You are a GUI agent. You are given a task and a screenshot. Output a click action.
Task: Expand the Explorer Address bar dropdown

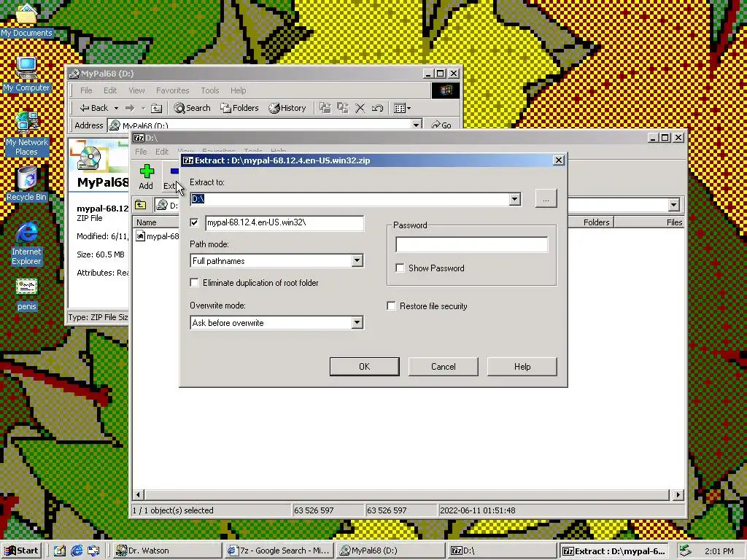point(417,125)
